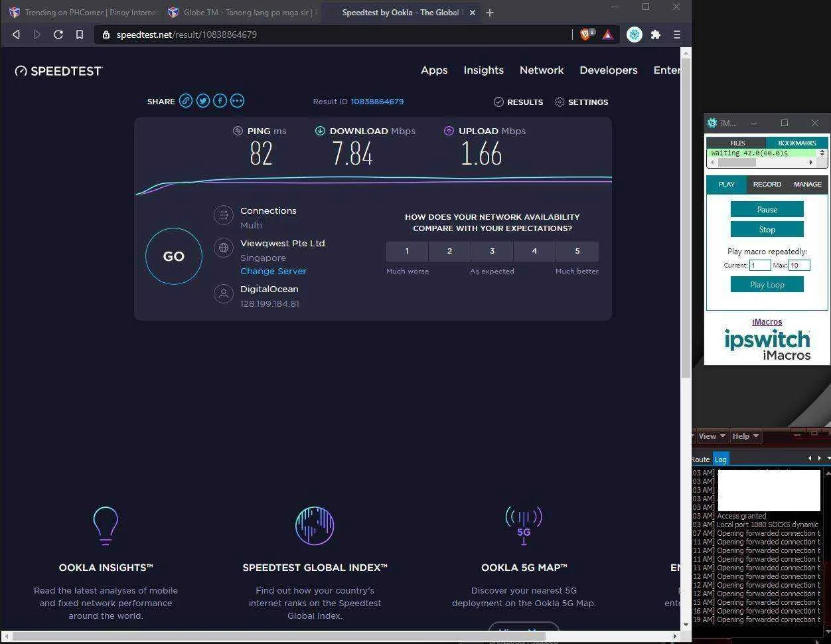Switch to Trending on PHCorner tab
This screenshot has height=644, width=831.
tap(83, 13)
